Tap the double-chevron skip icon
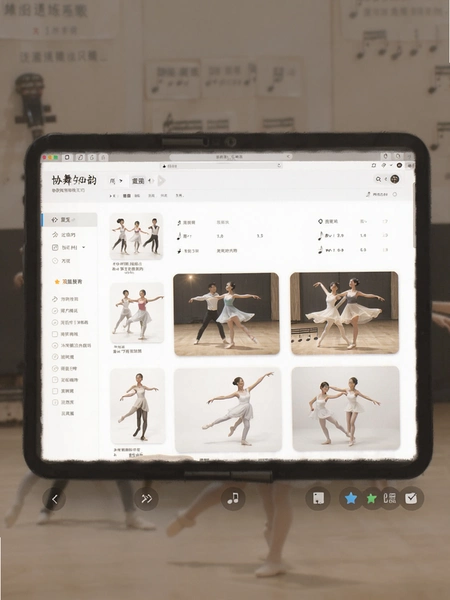 coord(146,499)
